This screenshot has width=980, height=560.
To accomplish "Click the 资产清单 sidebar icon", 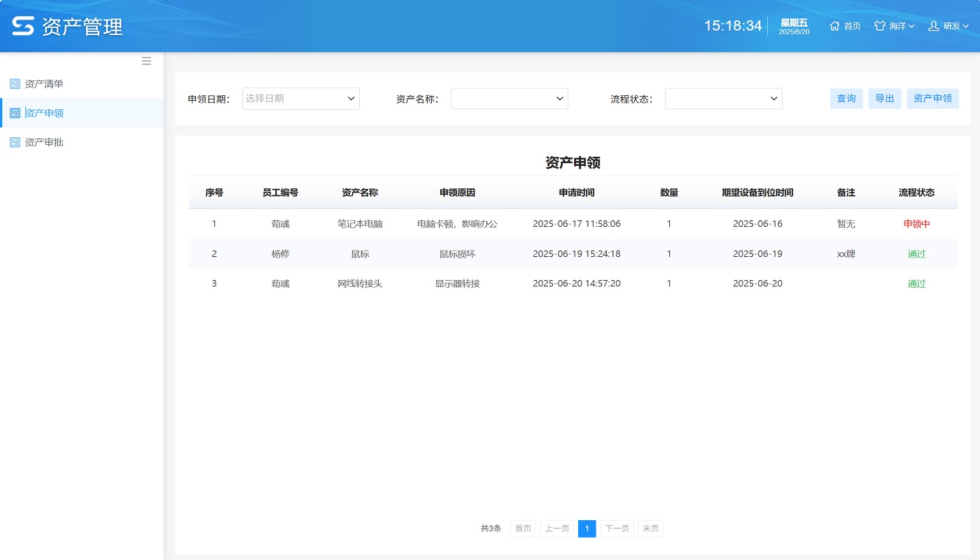I will pyautogui.click(x=15, y=84).
